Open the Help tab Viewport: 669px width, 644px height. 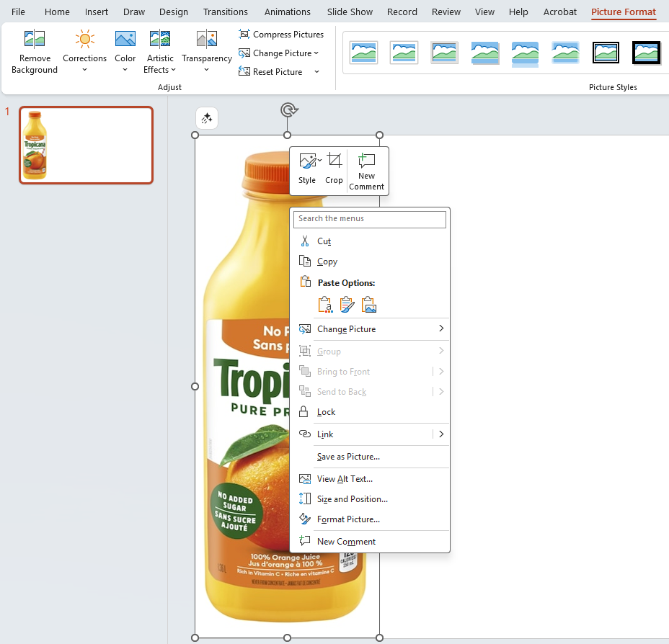point(518,12)
